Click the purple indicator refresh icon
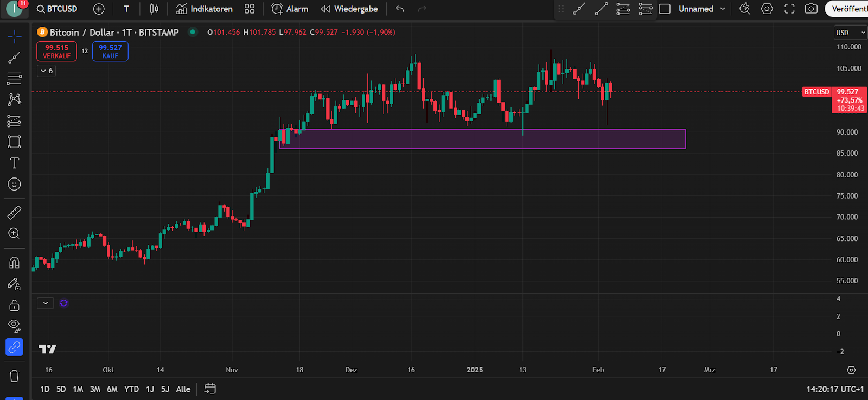Viewport: 868px width, 400px height. click(x=63, y=303)
